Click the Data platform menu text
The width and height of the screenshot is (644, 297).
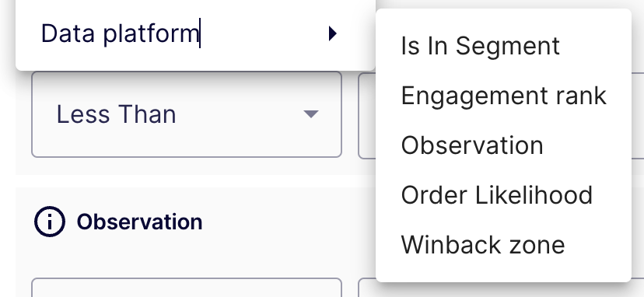coord(120,33)
